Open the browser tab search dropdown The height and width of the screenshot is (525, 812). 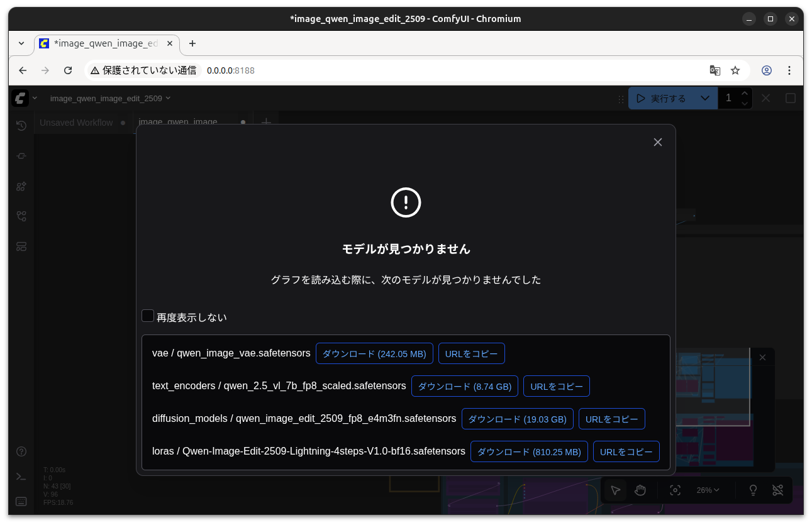(21, 43)
